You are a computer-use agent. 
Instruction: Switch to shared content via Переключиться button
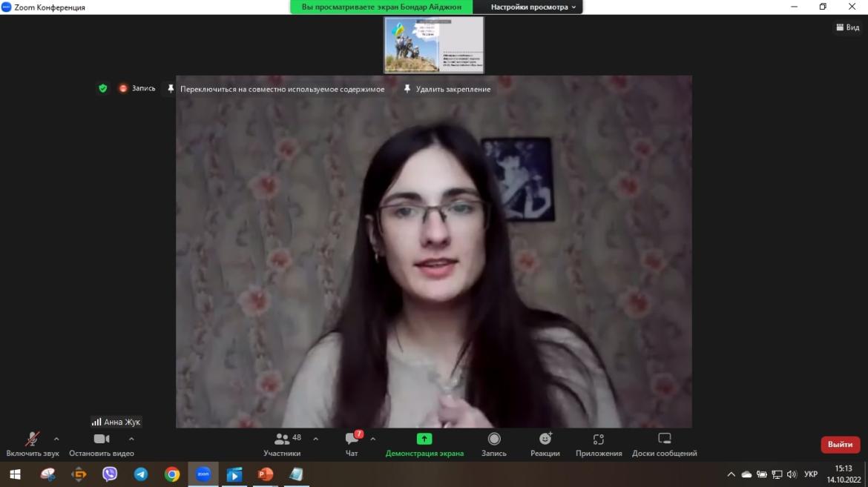click(x=276, y=89)
